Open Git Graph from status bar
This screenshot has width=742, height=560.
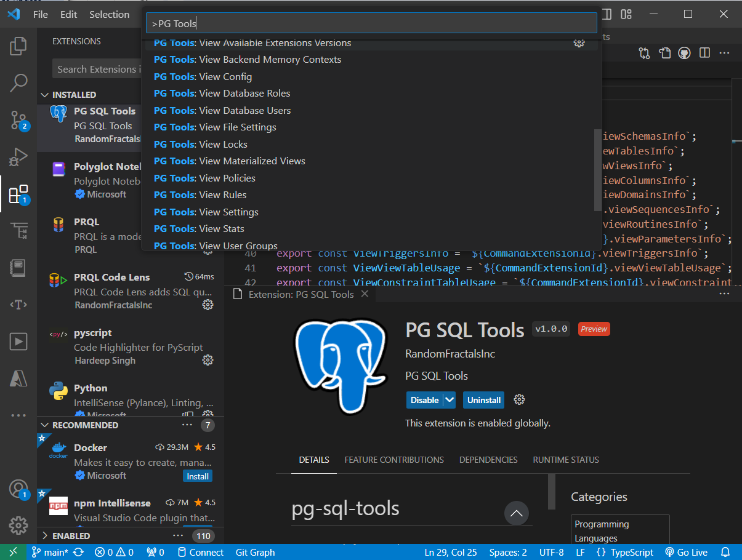coord(255,552)
